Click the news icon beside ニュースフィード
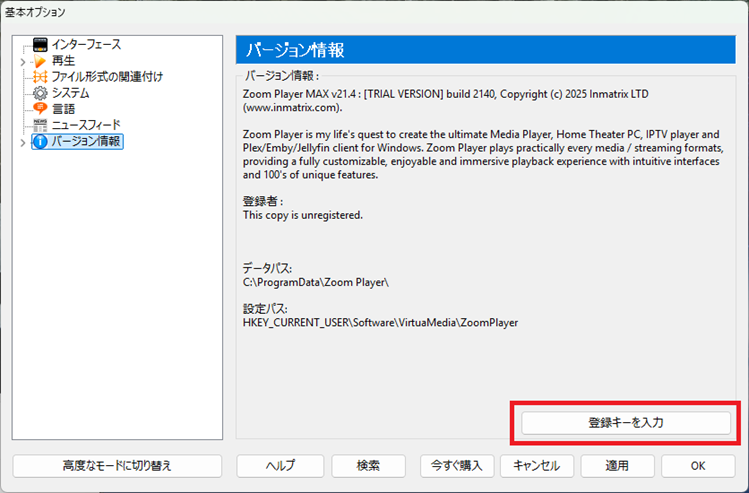Screen dimensions: 749x493 (40, 125)
